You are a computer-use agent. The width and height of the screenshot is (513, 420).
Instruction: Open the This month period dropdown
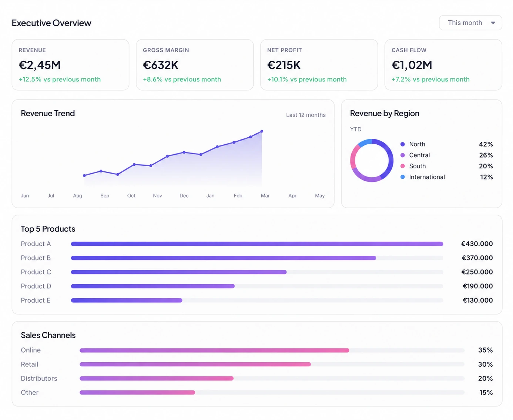coord(470,23)
